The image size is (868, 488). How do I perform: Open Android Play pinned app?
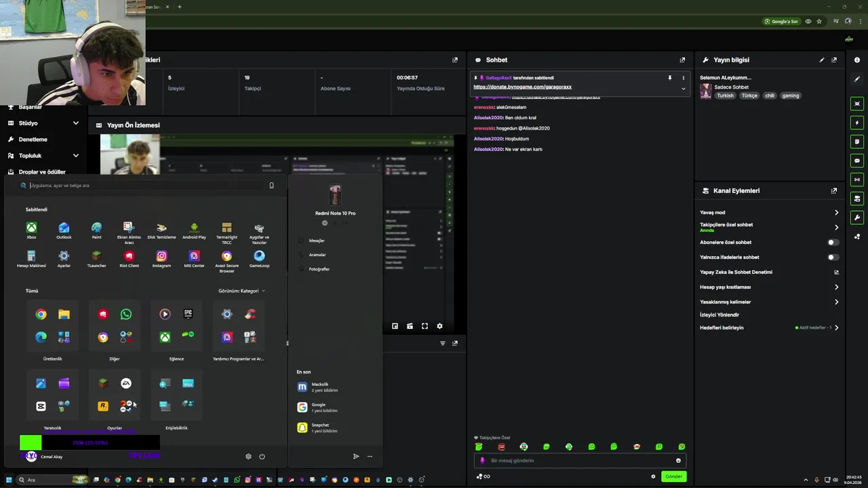point(194,230)
